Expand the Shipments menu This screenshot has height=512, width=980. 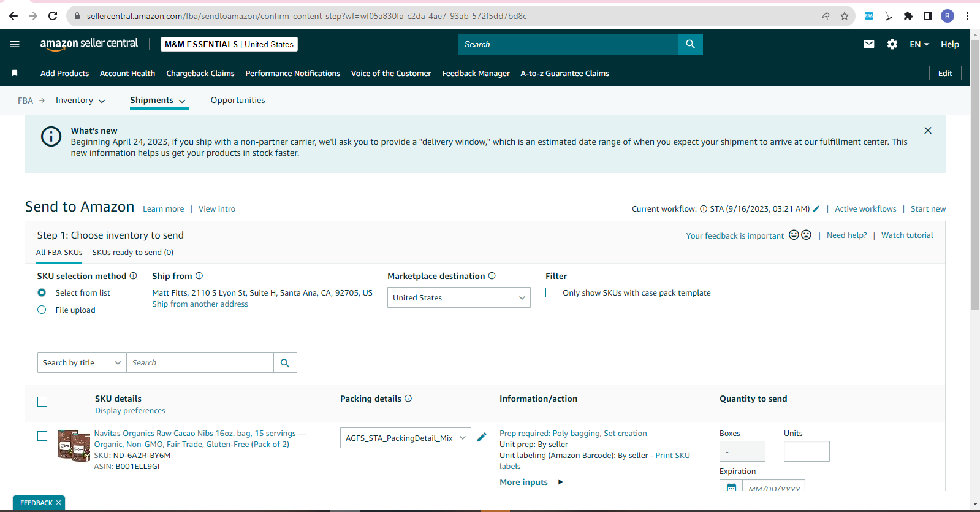click(x=158, y=101)
